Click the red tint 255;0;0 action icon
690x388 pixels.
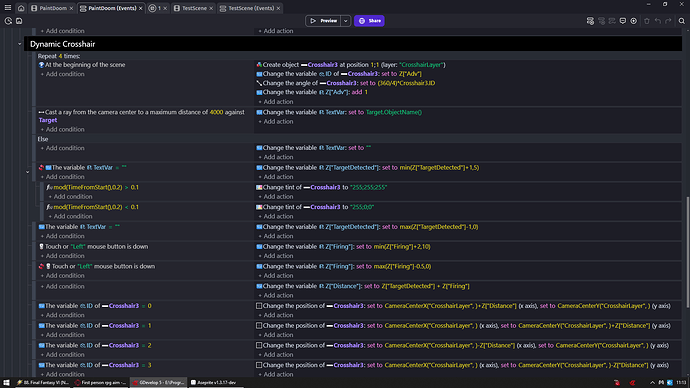pyautogui.click(x=259, y=207)
